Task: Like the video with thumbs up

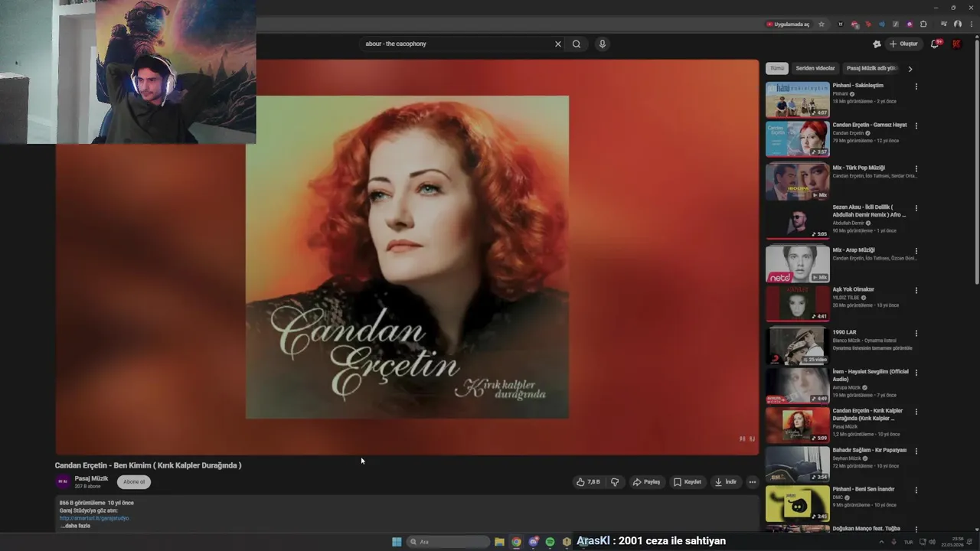Action: coord(588,482)
